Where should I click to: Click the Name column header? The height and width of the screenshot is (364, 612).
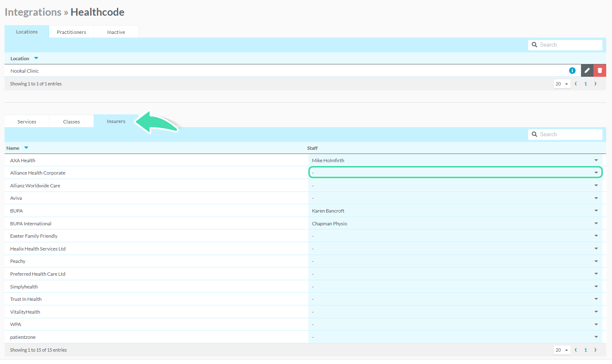pos(13,148)
